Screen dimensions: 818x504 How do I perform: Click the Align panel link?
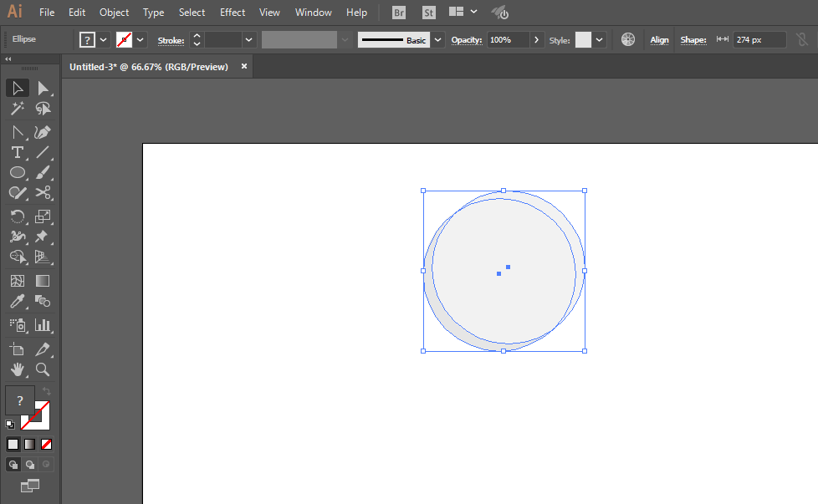point(659,40)
